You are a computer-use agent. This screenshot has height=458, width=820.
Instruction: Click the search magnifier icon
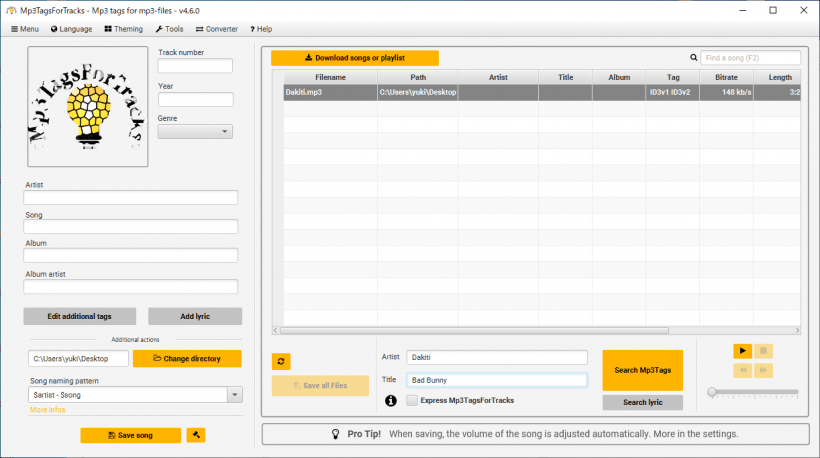click(693, 58)
